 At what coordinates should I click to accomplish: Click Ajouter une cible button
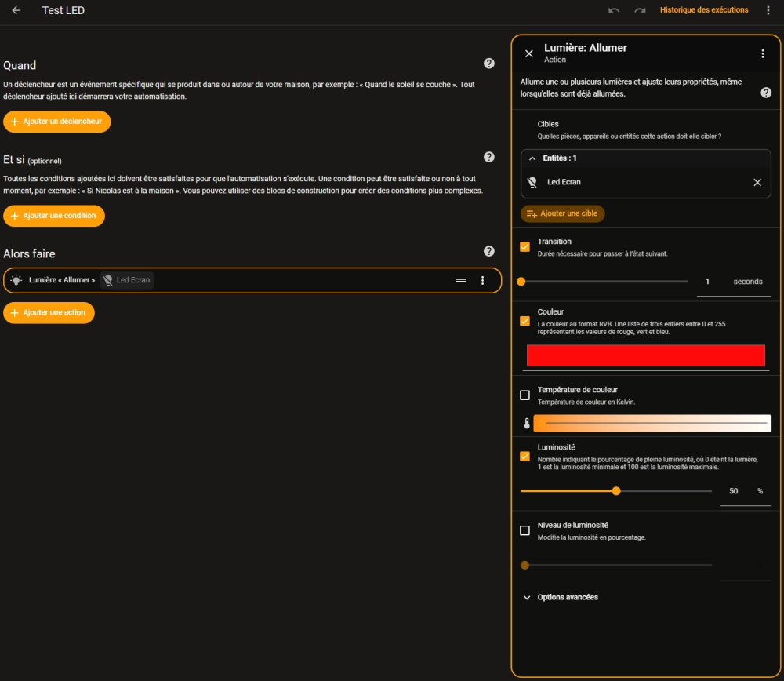(562, 213)
